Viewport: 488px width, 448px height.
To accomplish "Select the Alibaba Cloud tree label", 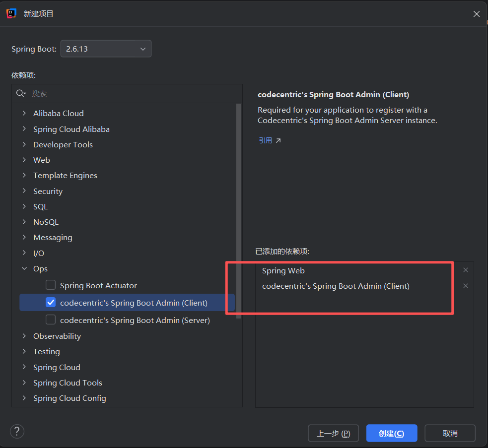I will [x=59, y=113].
